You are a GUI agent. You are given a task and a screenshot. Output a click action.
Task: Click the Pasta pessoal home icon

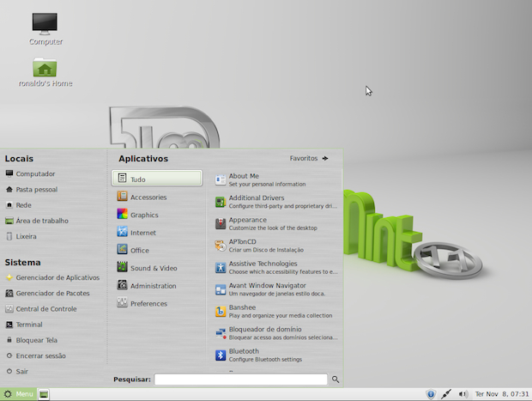click(x=9, y=189)
